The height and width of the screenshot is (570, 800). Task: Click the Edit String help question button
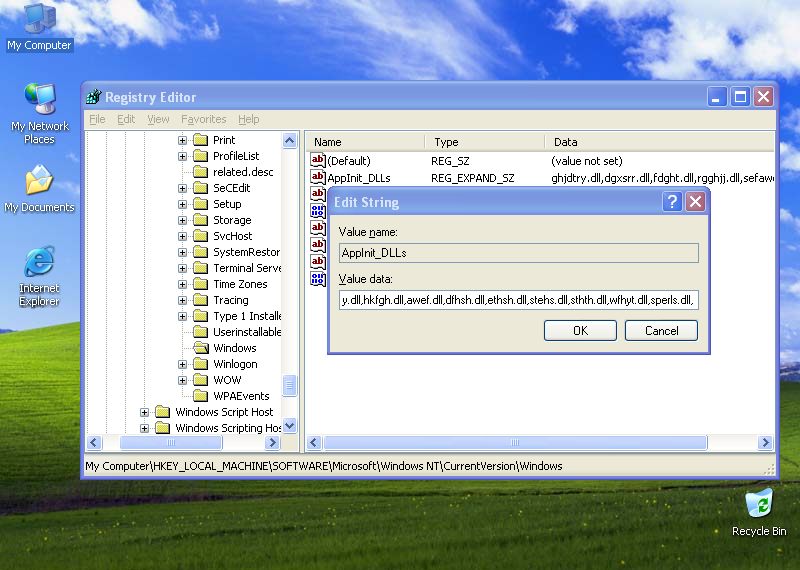tap(672, 202)
